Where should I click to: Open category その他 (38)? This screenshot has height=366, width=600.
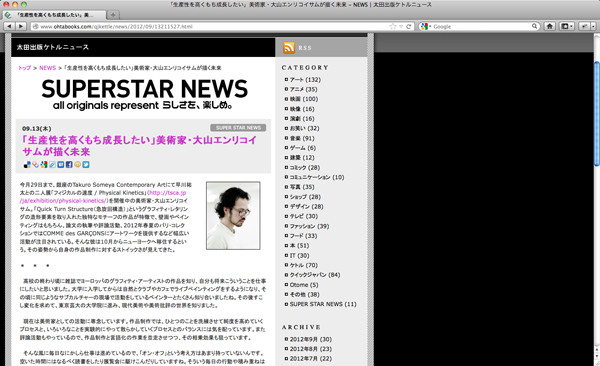[x=304, y=294]
